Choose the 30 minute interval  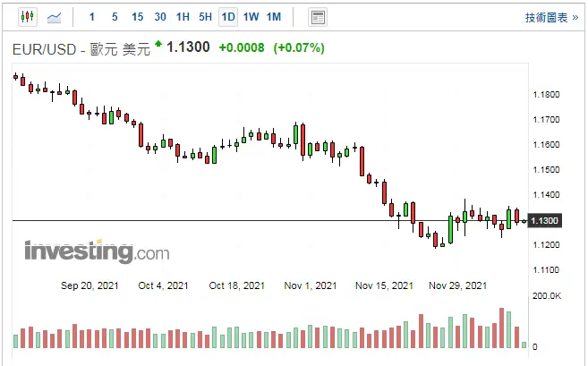160,17
